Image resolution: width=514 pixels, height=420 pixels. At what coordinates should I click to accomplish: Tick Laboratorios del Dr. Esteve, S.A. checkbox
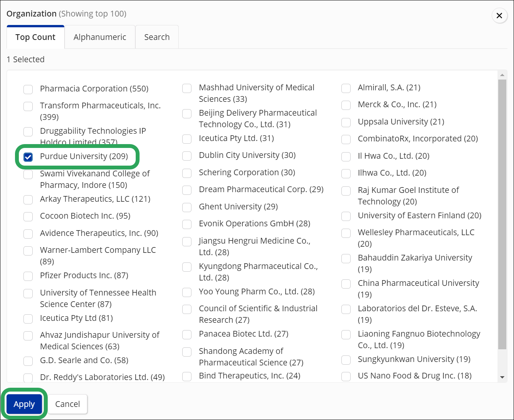coord(346,309)
